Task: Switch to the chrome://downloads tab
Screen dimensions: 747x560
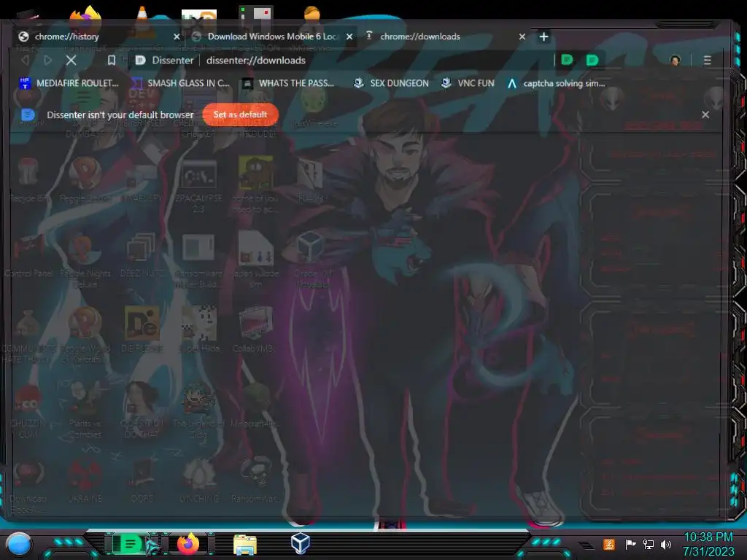Action: tap(446, 36)
